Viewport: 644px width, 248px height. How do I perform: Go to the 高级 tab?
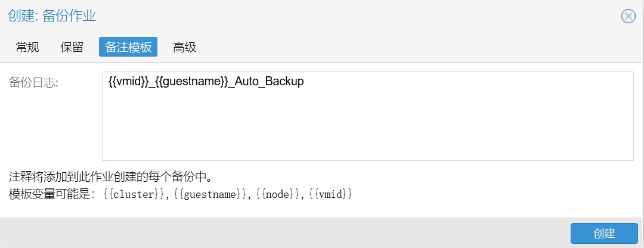(184, 47)
